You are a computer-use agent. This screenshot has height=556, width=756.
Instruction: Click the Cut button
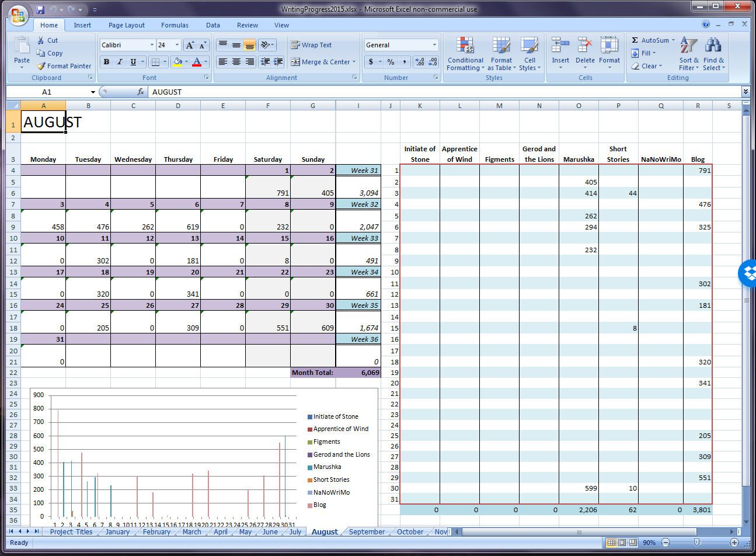[47, 40]
